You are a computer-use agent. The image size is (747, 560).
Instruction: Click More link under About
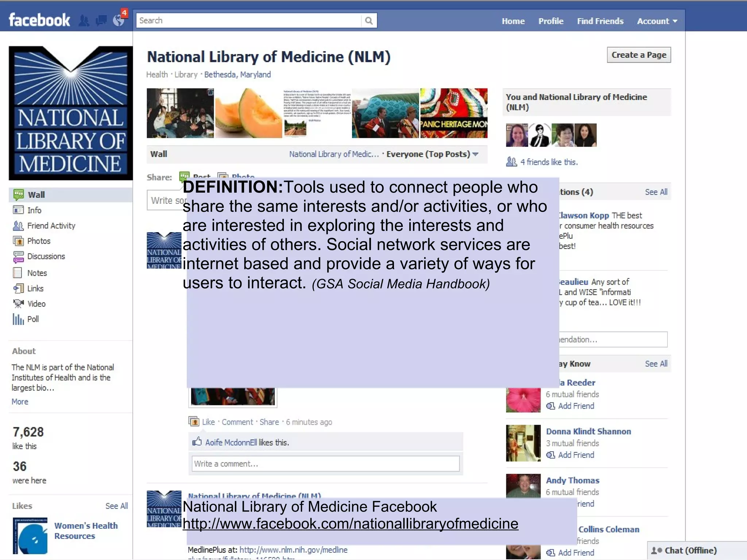[x=20, y=401]
